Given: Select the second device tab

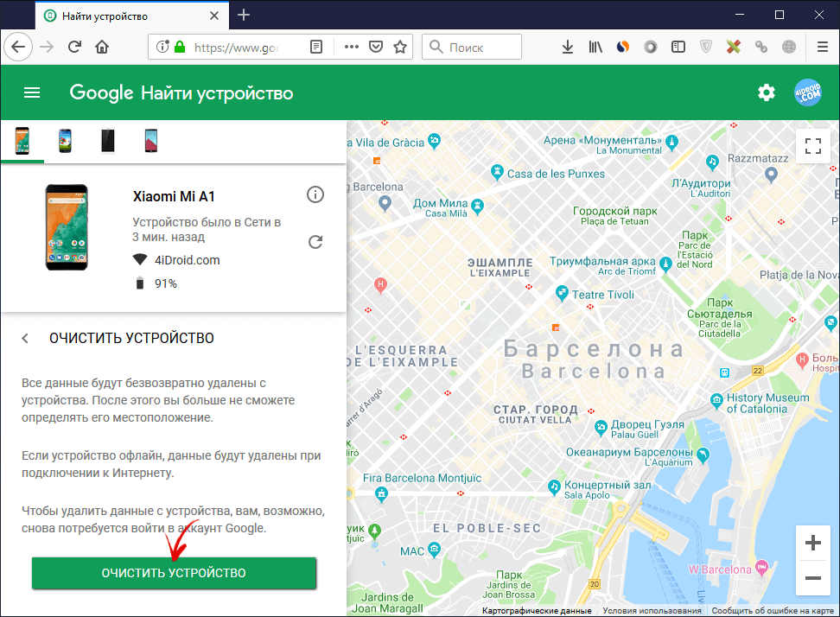Looking at the screenshot, I should pyautogui.click(x=65, y=141).
